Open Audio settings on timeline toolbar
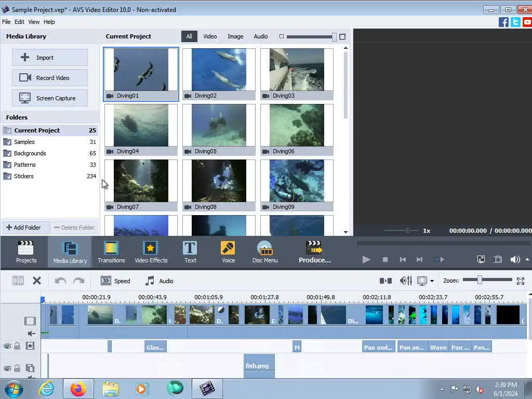 pyautogui.click(x=159, y=281)
